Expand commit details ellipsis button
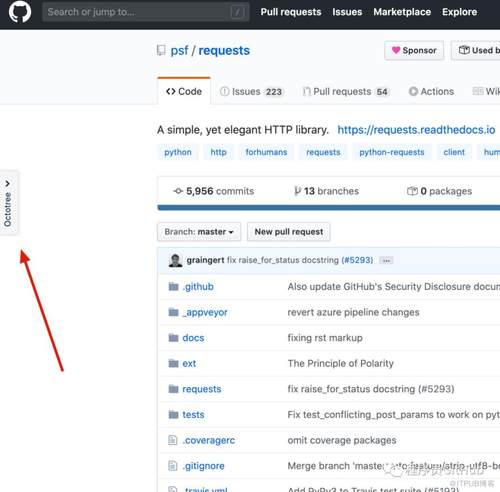500x492 pixels. click(386, 261)
